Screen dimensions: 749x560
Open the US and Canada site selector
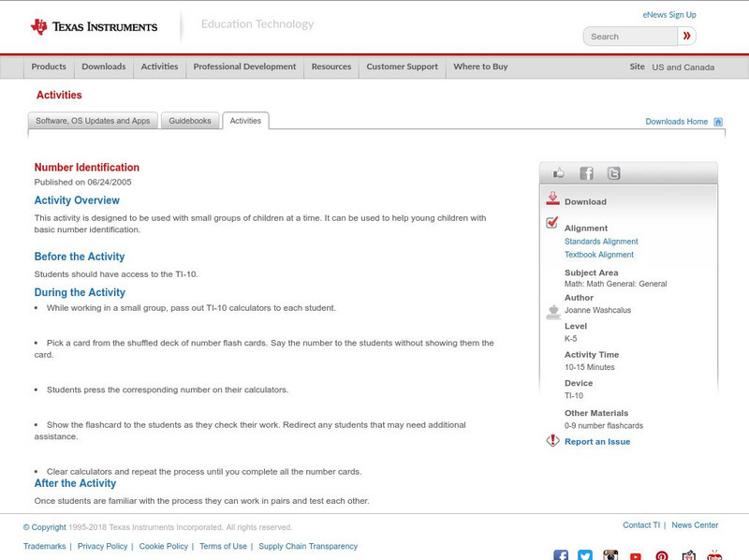point(683,67)
